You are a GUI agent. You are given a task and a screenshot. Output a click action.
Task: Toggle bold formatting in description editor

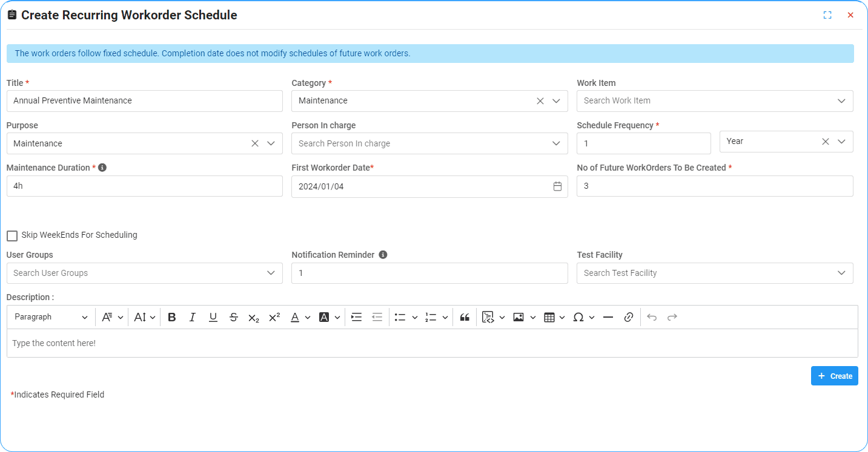tap(172, 317)
